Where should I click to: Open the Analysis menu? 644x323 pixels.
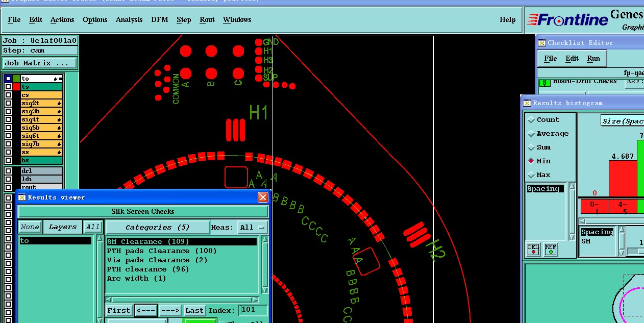coord(129,19)
